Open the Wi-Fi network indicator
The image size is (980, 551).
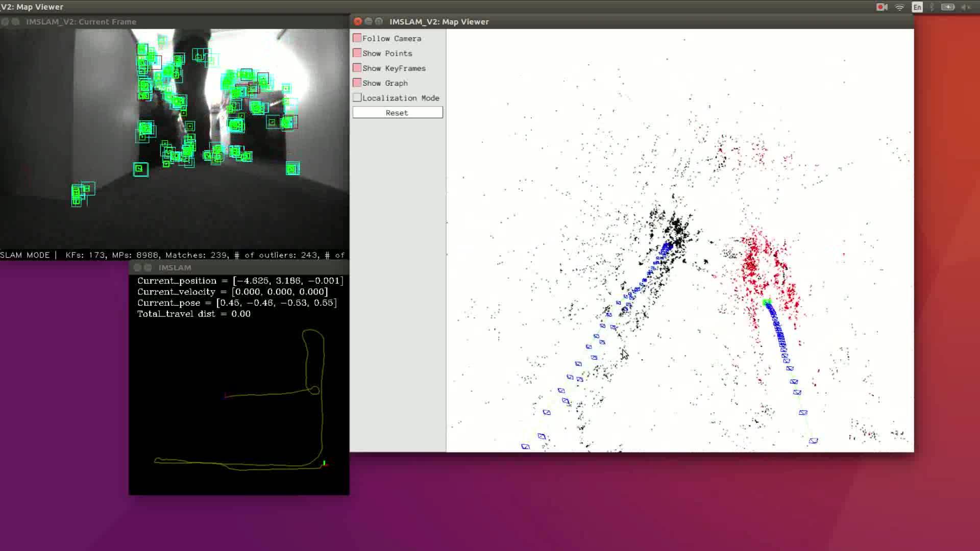pyautogui.click(x=900, y=7)
